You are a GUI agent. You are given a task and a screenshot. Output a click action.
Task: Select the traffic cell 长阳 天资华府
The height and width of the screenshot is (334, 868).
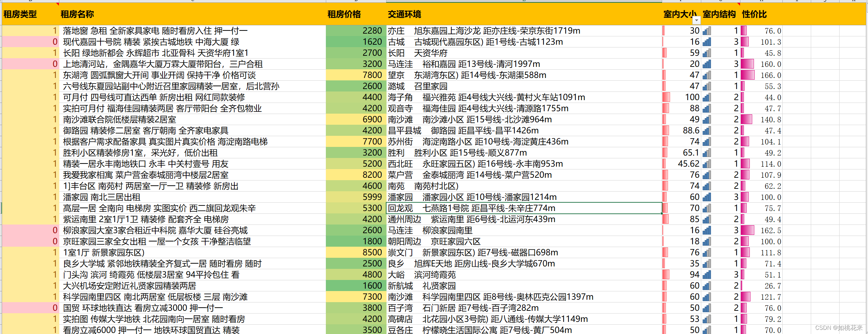[524, 53]
